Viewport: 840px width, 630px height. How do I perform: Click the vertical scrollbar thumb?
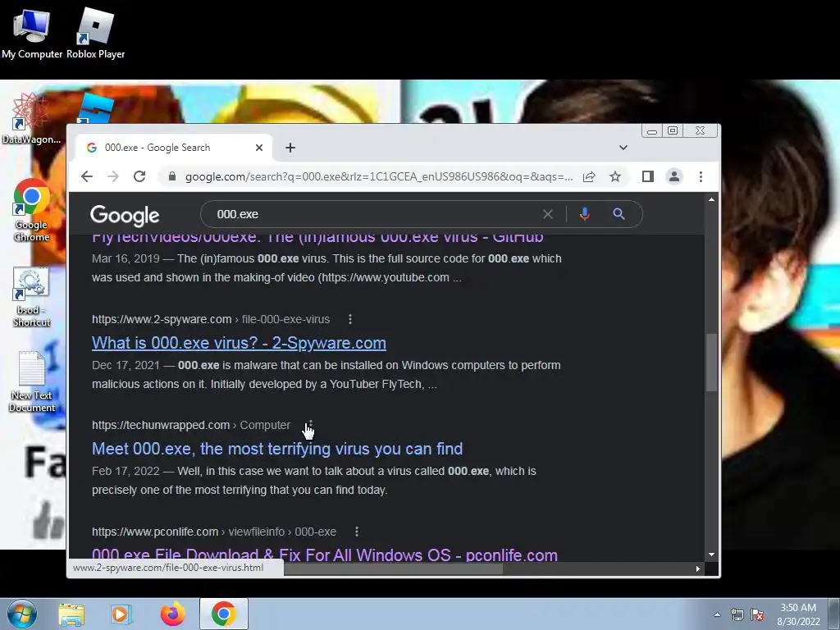point(711,363)
